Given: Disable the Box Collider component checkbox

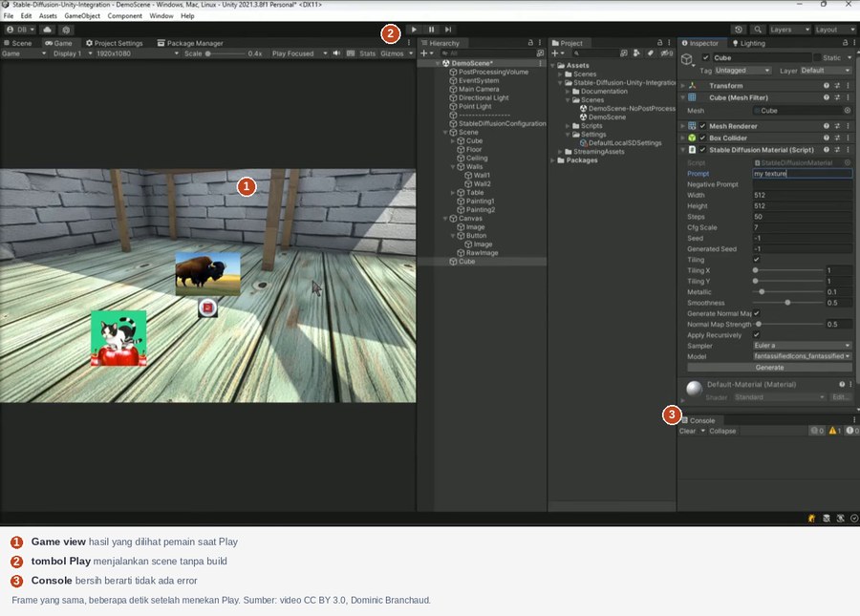Looking at the screenshot, I should [x=702, y=138].
